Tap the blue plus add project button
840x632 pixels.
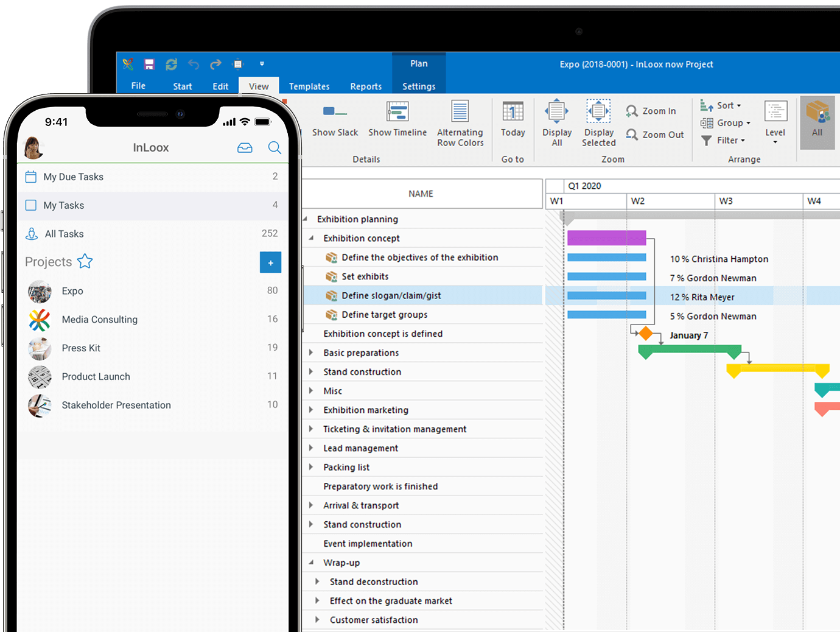coord(271,262)
